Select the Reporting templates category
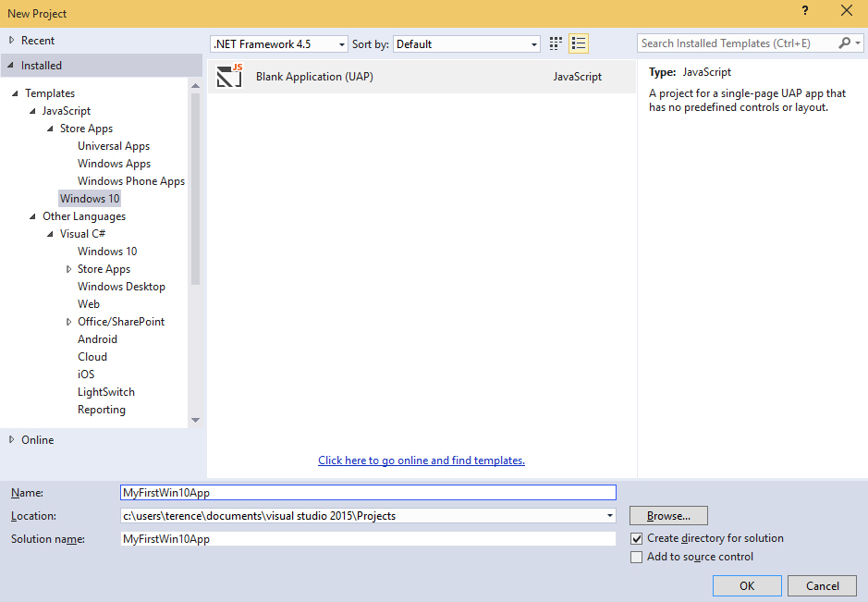 click(102, 410)
